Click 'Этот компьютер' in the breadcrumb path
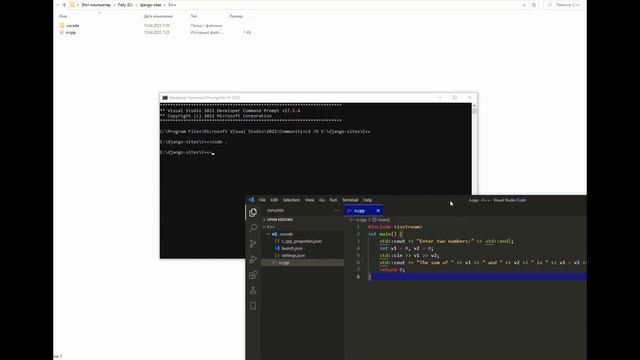 click(x=96, y=5)
